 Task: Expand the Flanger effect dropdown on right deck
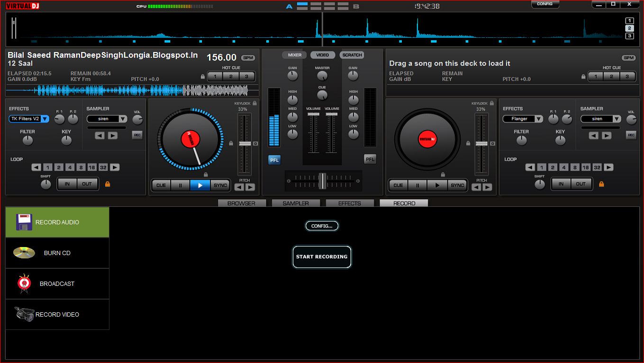[x=523, y=119]
